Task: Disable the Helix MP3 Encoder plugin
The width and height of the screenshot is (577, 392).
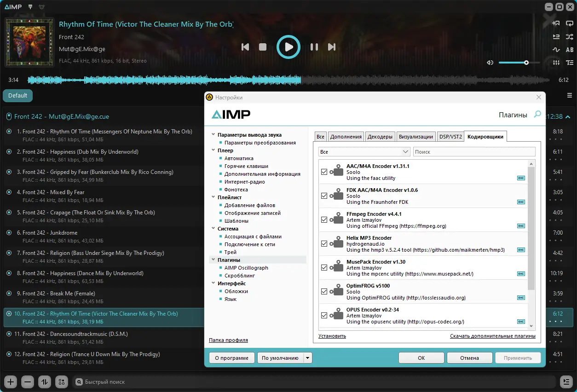Action: click(x=324, y=243)
